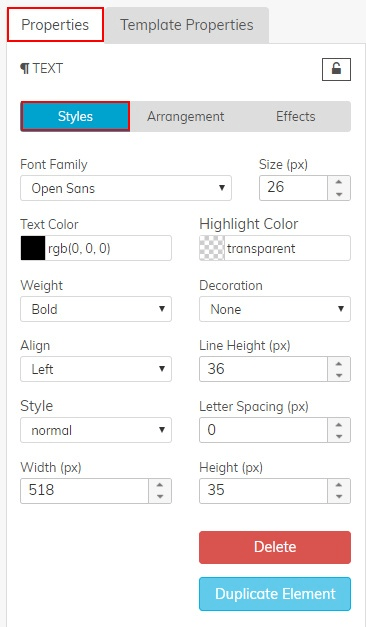Open the Weight dropdown showing Bold

click(x=96, y=309)
